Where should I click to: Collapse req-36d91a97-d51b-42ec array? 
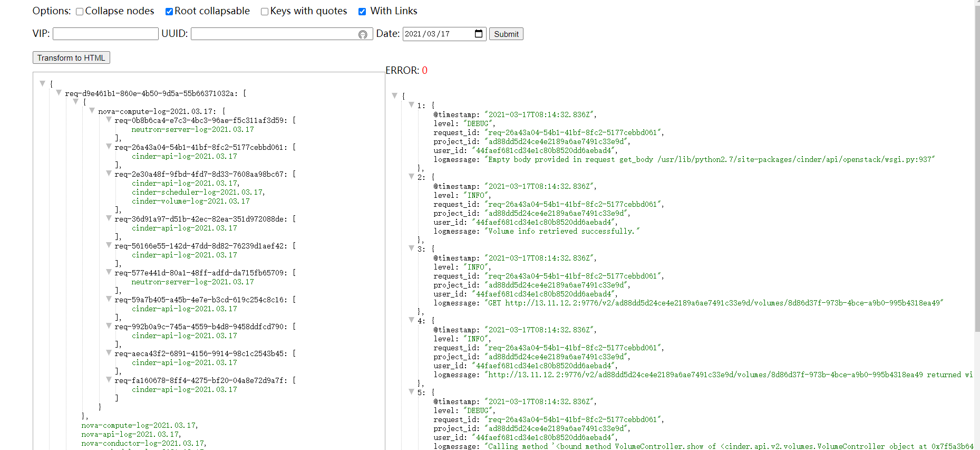pyautogui.click(x=109, y=218)
